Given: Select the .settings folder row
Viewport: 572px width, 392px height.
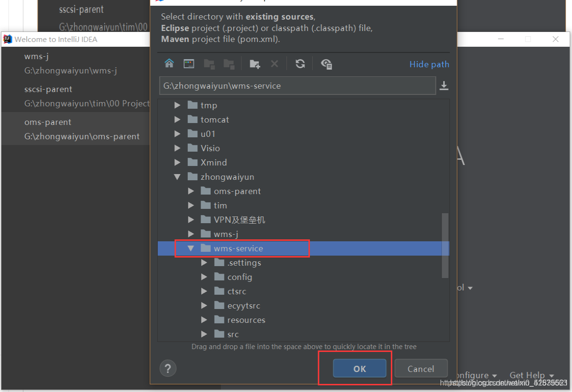Looking at the screenshot, I should coord(303,262).
